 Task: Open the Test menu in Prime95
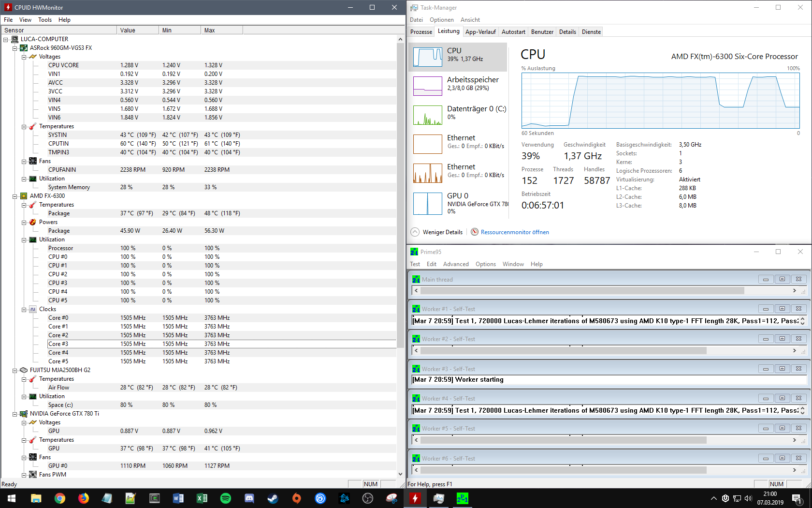pos(415,264)
